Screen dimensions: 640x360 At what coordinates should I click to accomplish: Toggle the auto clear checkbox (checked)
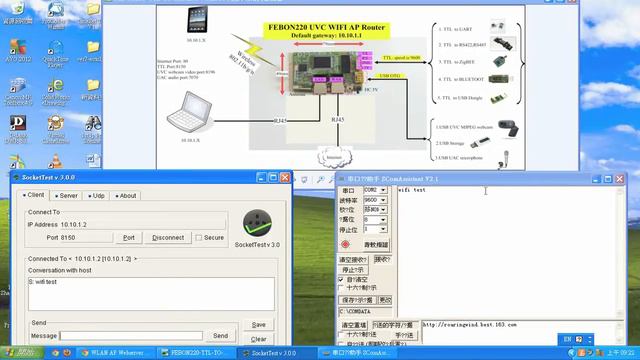pyautogui.click(x=341, y=280)
